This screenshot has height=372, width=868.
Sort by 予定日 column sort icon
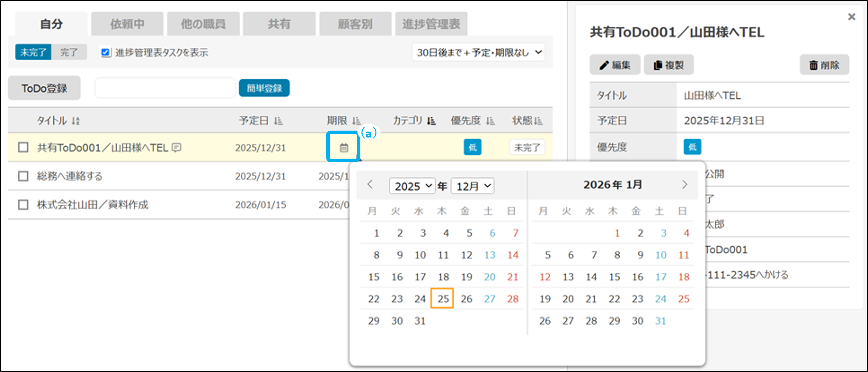pos(278,121)
